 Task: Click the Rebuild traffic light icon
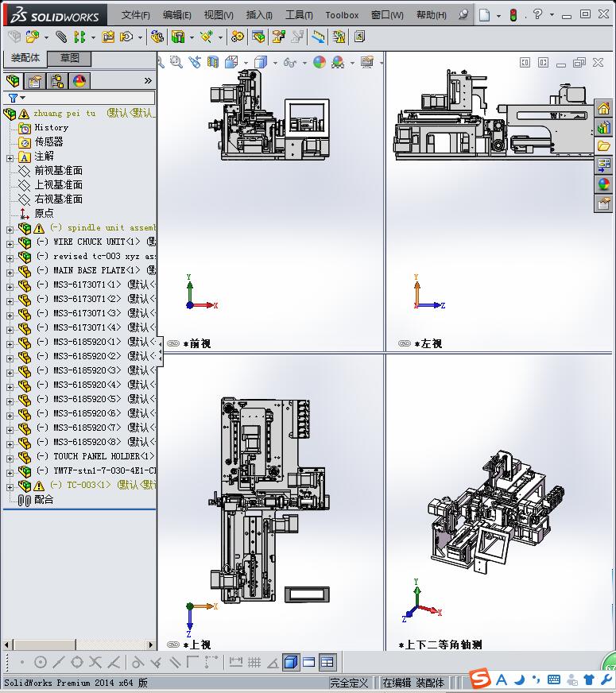point(513,15)
